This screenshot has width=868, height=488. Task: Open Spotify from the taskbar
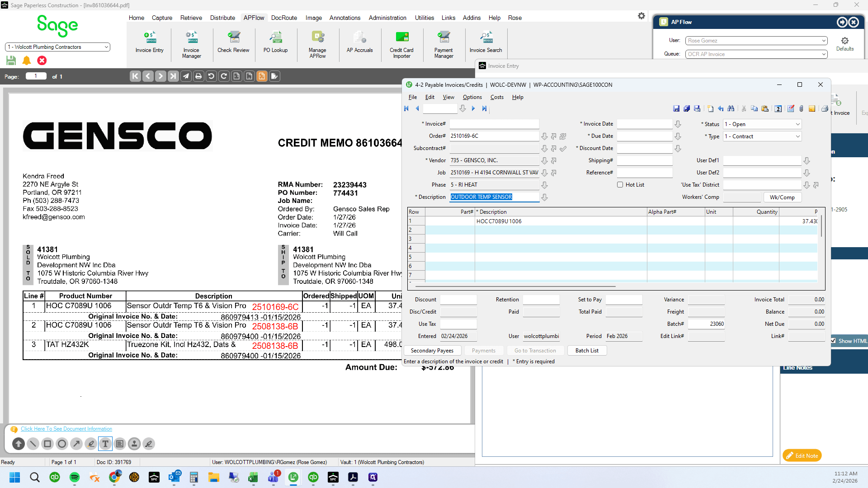point(75,477)
